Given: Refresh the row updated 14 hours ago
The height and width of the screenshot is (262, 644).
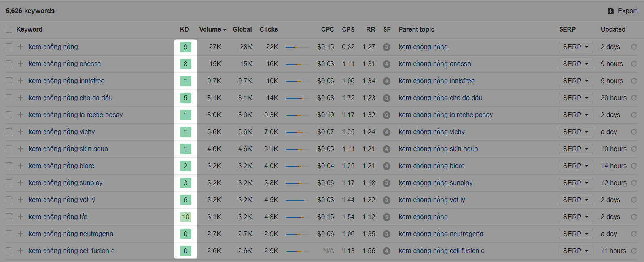Looking at the screenshot, I should click(634, 166).
